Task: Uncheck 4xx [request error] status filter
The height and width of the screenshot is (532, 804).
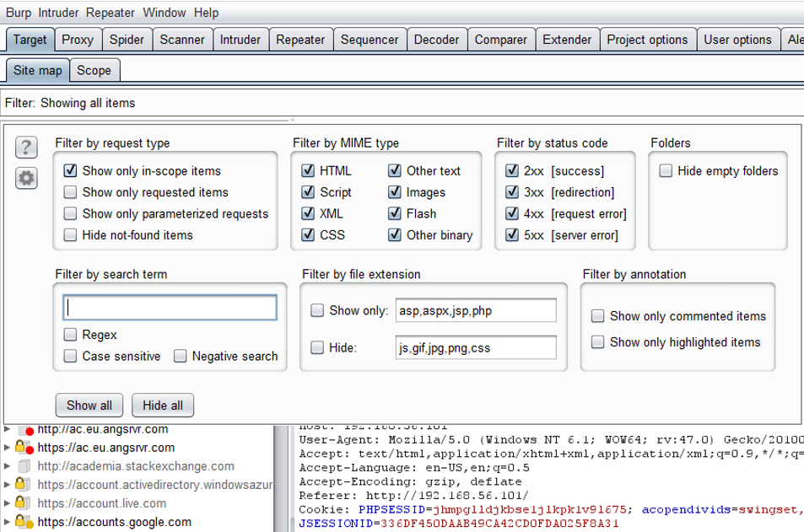Action: point(512,213)
